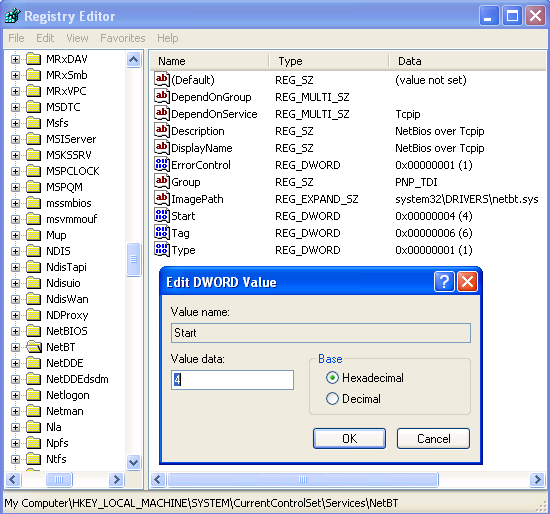
Task: Click the Tag DWORD value icon
Action: 162,233
